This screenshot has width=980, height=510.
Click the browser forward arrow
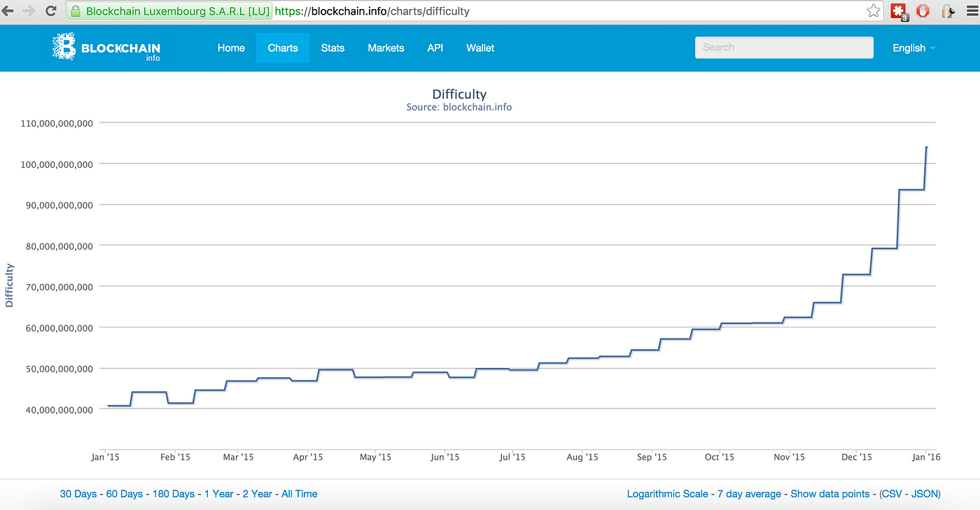tap(29, 11)
